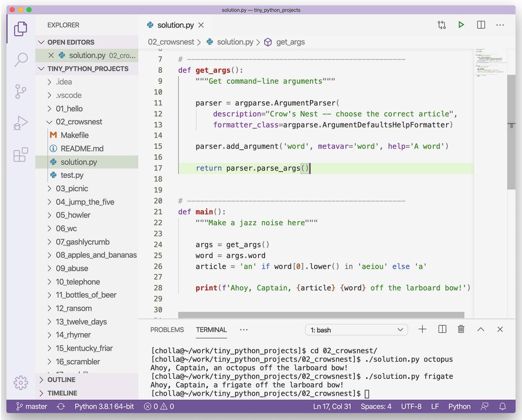Image resolution: width=522 pixels, height=420 pixels.
Task: Click the Python 3.8.1 64-bit interpreter
Action: (104, 406)
